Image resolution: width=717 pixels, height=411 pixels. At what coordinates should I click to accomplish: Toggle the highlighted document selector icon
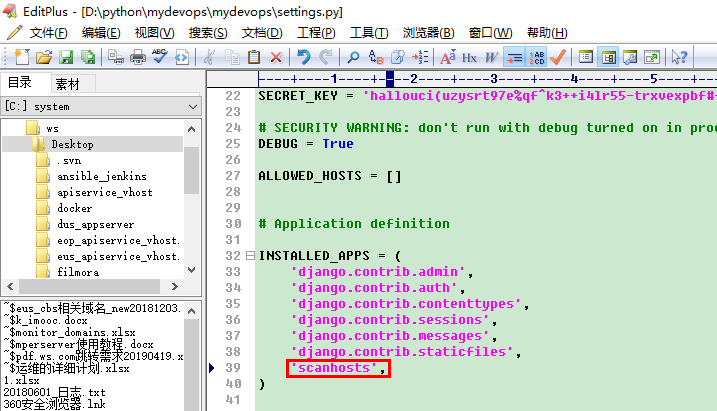608,57
